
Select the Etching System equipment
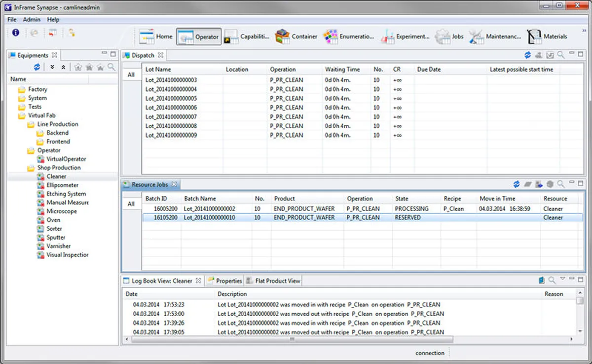[x=66, y=194]
